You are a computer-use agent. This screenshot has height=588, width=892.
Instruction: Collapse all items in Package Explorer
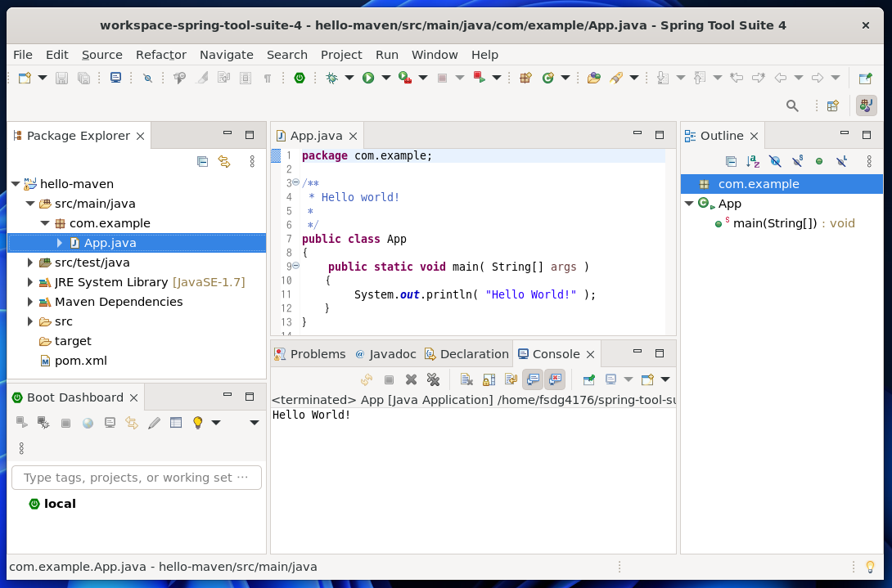tap(202, 161)
